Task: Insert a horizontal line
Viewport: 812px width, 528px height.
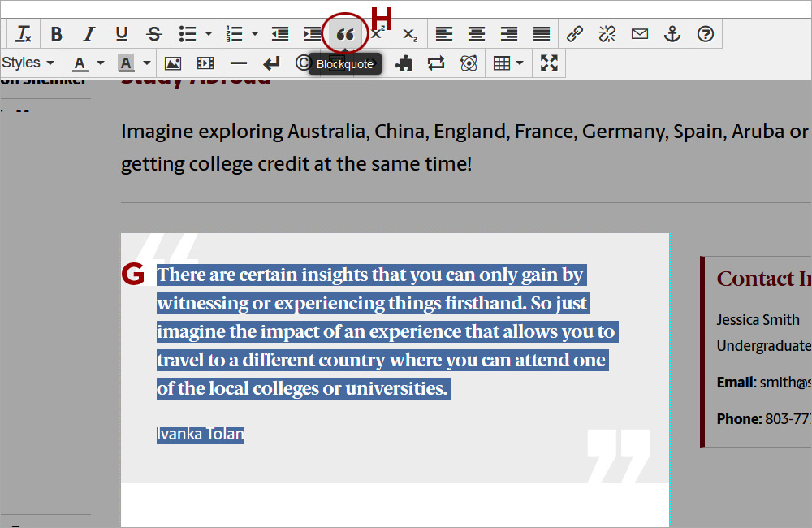Action: [238, 63]
